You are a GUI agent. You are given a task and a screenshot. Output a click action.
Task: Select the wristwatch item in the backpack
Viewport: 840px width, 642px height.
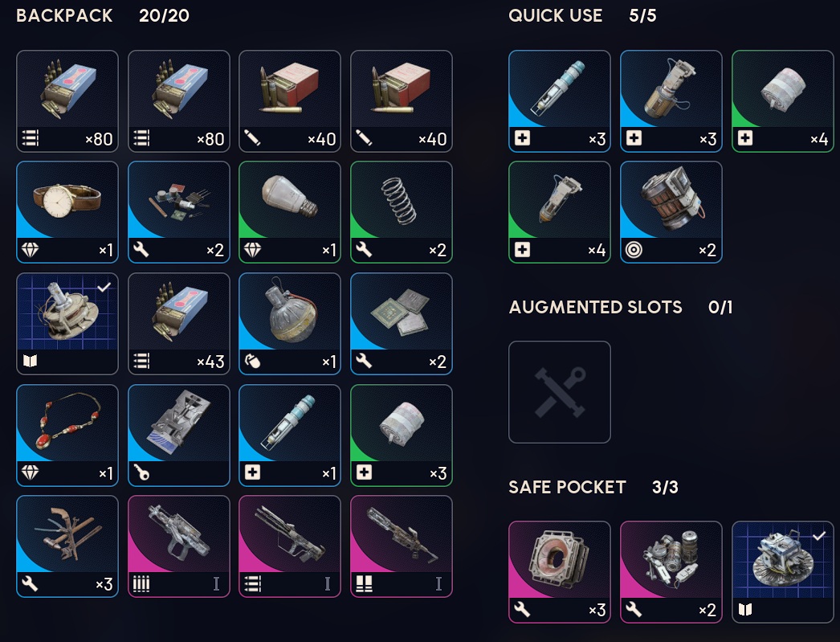coord(67,212)
